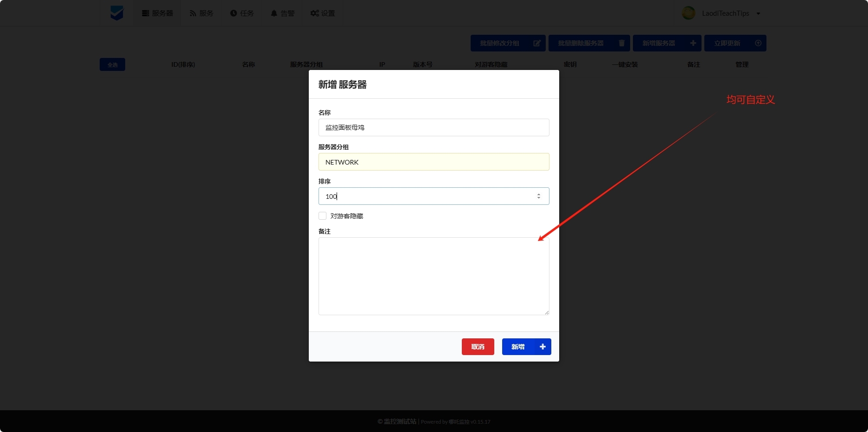Click the edit icon on 批量修改分组
Image resolution: width=868 pixels, height=432 pixels.
pyautogui.click(x=537, y=43)
